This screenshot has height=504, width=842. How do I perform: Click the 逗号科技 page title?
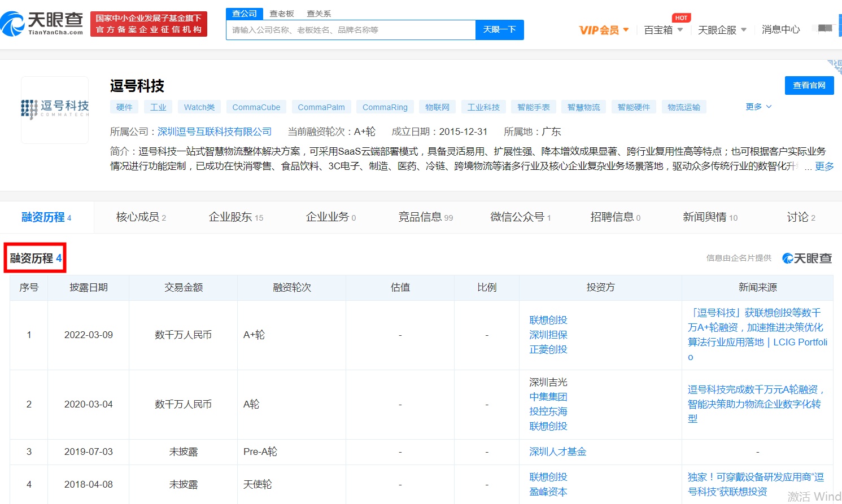(137, 86)
